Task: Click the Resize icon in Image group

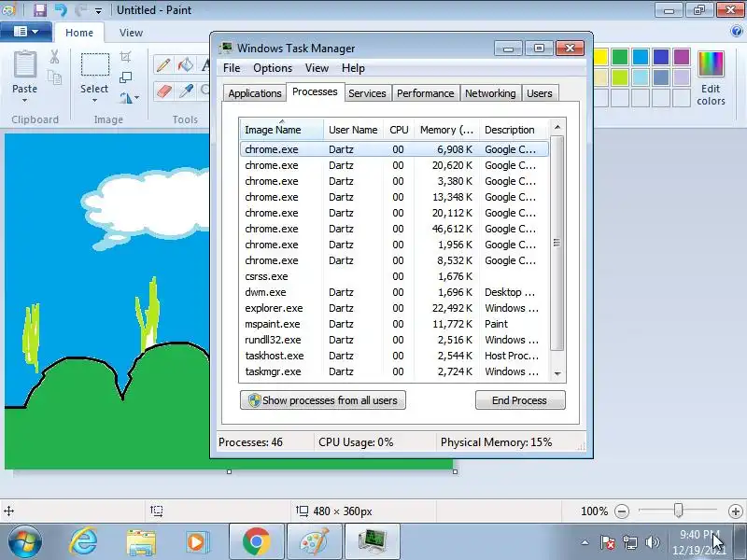Action: point(125,77)
